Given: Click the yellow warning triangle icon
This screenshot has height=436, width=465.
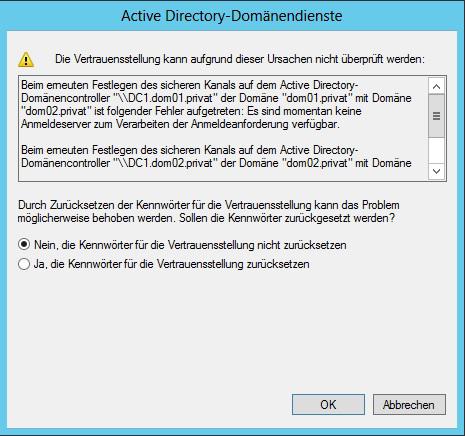Looking at the screenshot, I should tap(26, 60).
